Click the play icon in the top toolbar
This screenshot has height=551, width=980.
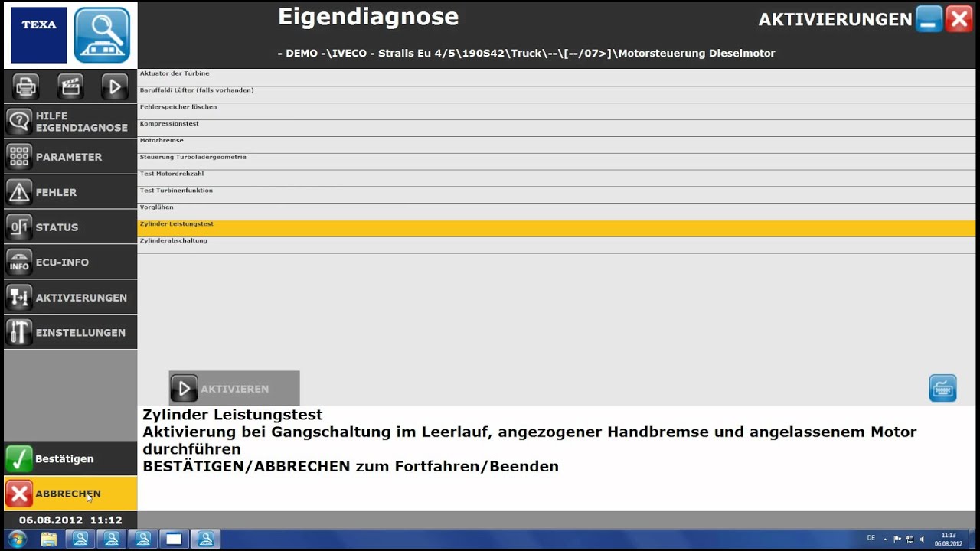[115, 86]
